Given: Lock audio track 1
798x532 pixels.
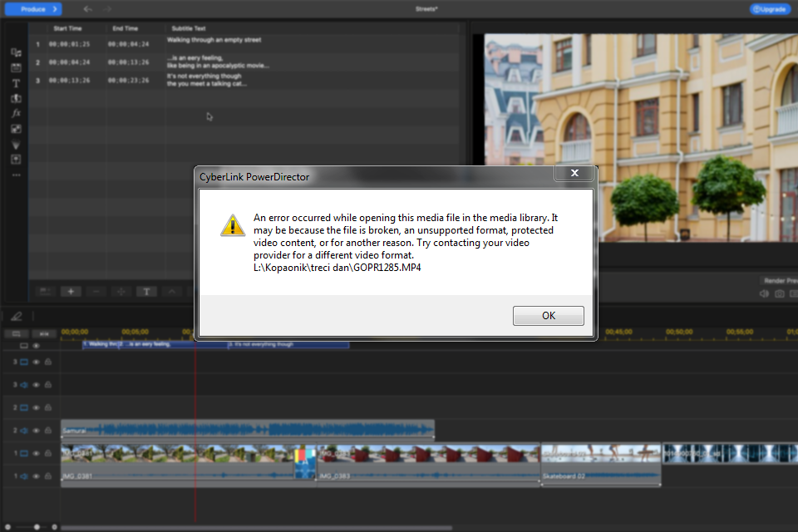Looking at the screenshot, I should 48,476.
